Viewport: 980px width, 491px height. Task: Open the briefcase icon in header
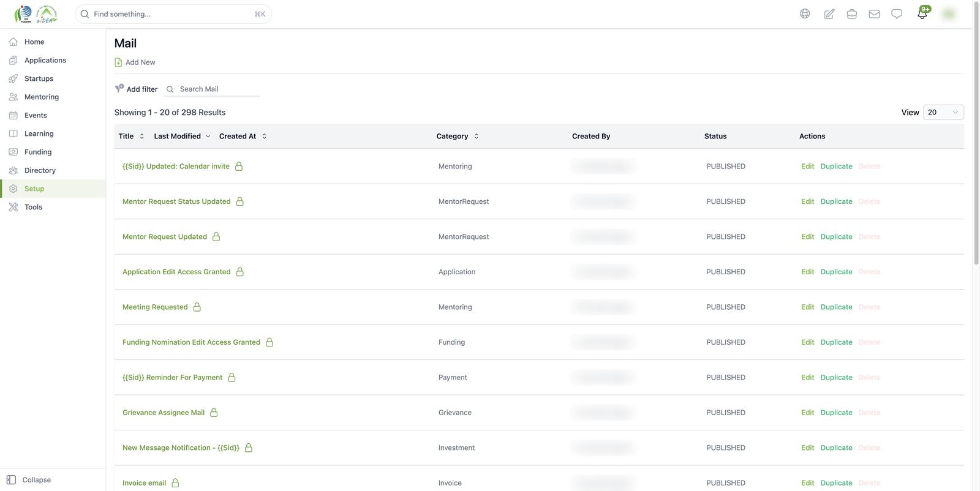[851, 13]
